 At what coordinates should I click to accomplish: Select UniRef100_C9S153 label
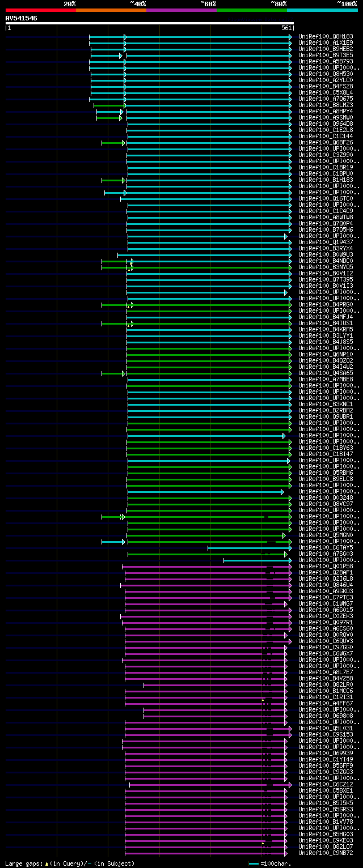click(x=326, y=734)
